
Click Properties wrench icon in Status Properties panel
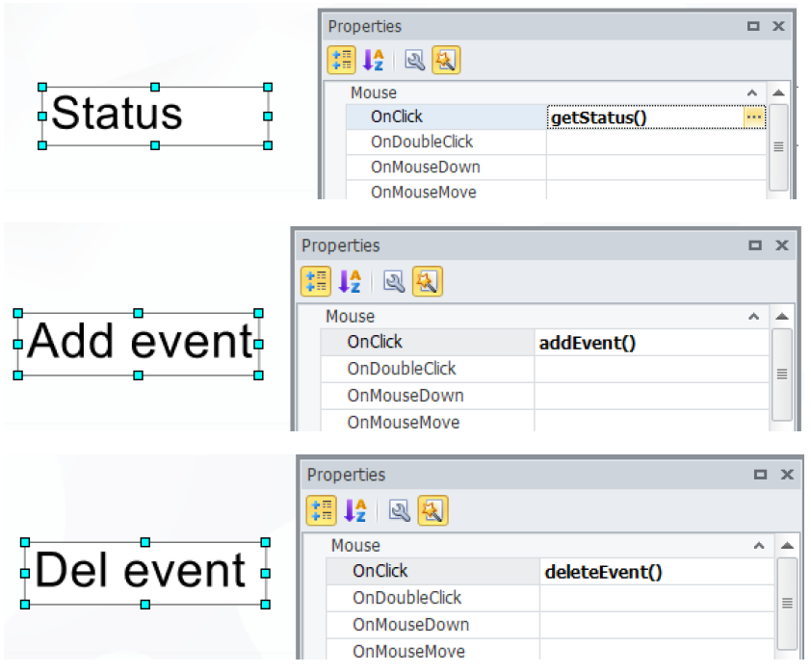tap(415, 60)
